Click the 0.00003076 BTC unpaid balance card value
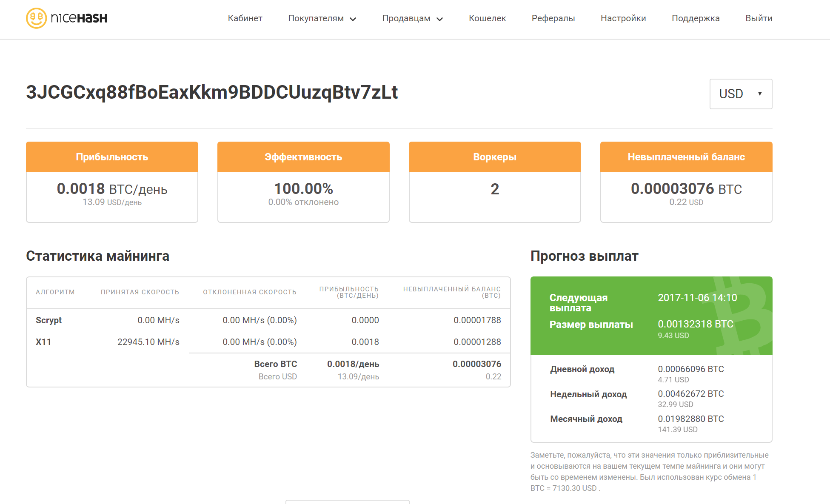This screenshot has height=504, width=830. coord(686,189)
